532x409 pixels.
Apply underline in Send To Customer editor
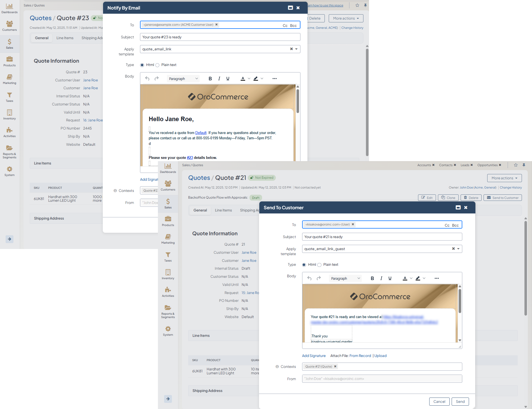coord(390,278)
